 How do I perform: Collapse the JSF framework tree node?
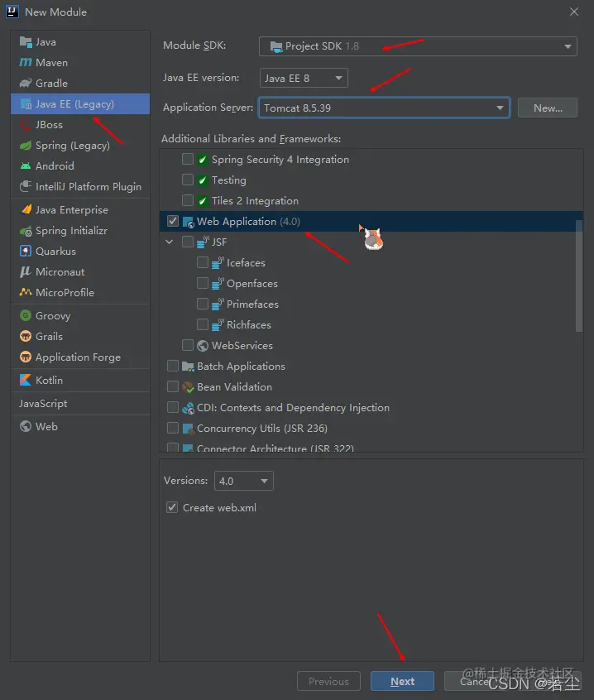point(169,242)
